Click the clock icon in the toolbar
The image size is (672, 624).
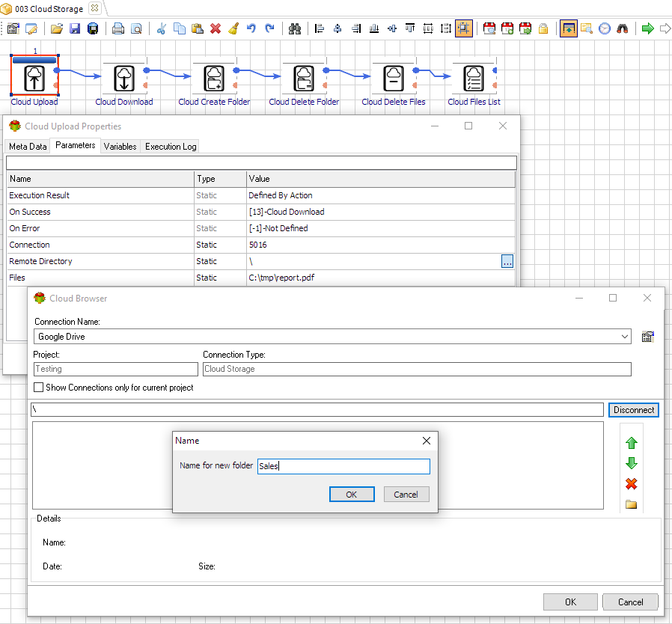click(605, 28)
